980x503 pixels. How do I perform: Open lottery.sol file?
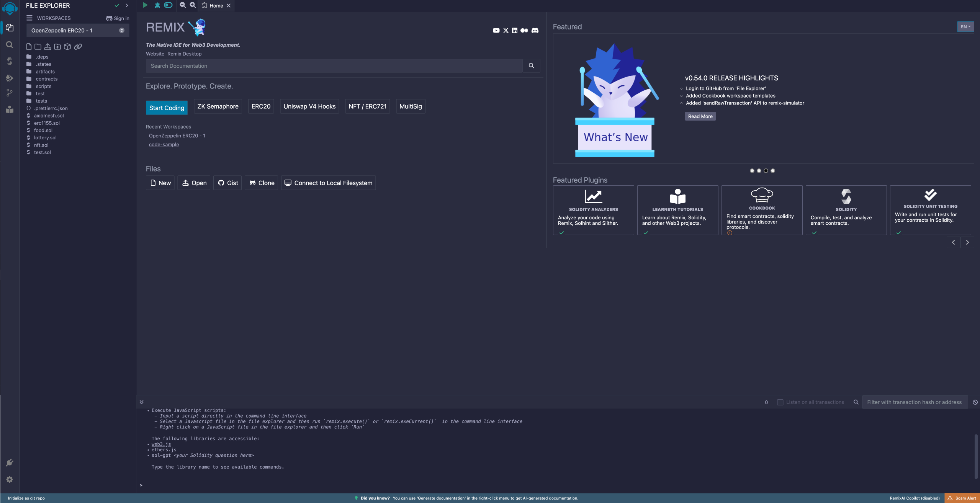pos(45,138)
